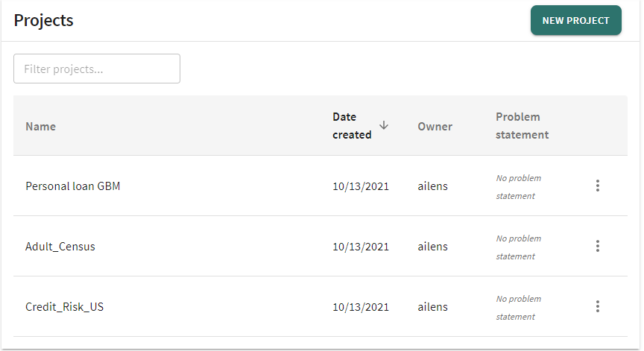Focus the Filter projects search field
This screenshot has width=644, height=351.
pyautogui.click(x=97, y=69)
